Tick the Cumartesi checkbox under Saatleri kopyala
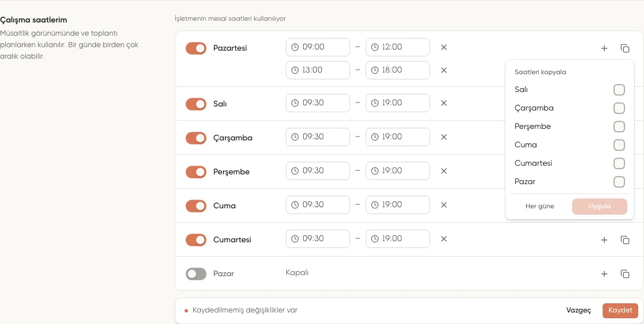Screen dimensions: 644x324 619,163
